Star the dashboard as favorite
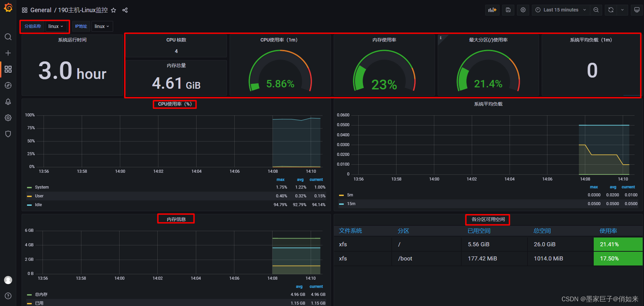 (113, 10)
